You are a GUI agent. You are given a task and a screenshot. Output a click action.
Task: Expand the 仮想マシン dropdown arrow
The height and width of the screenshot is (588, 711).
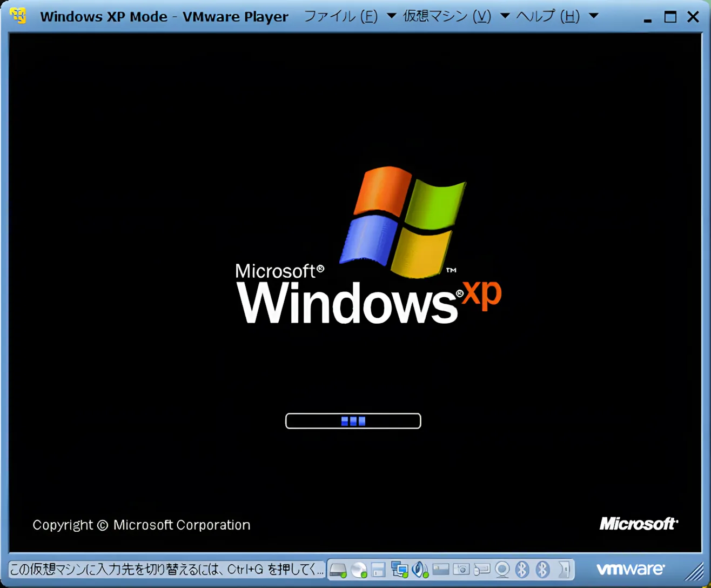(x=505, y=16)
